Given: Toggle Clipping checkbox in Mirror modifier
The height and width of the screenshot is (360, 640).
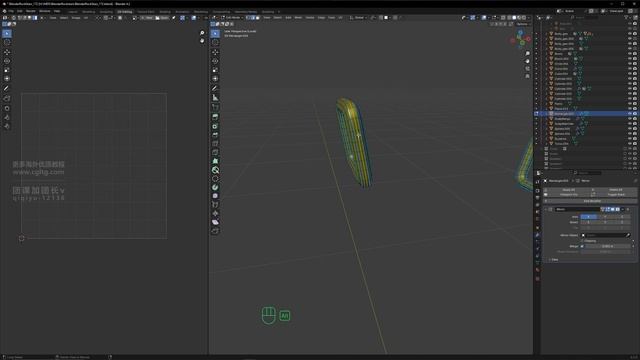Looking at the screenshot, I should (582, 241).
